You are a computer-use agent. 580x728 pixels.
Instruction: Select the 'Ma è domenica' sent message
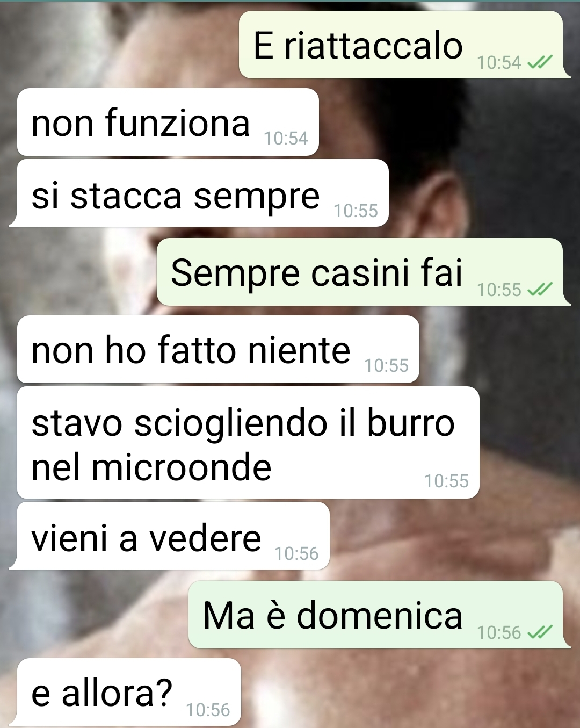pos(380,615)
